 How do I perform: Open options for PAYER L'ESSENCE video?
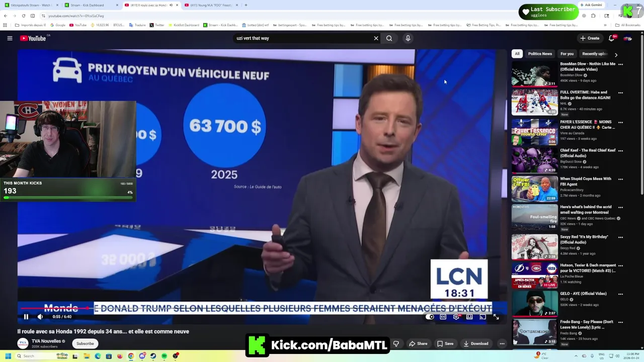pos(620,122)
